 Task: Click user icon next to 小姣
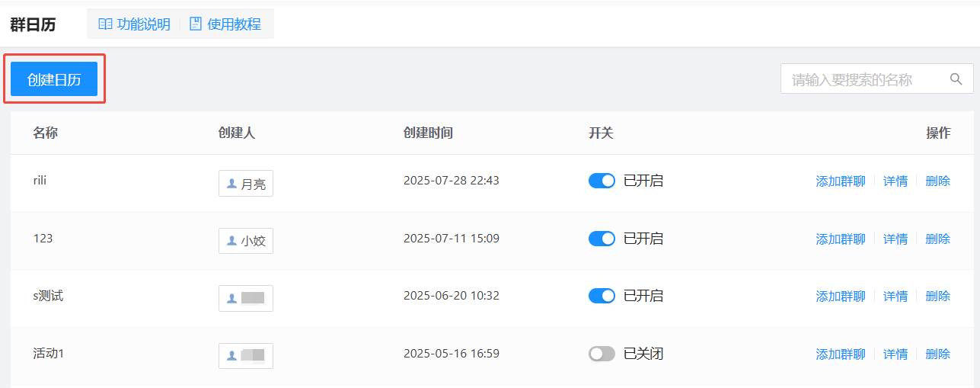pyautogui.click(x=231, y=241)
